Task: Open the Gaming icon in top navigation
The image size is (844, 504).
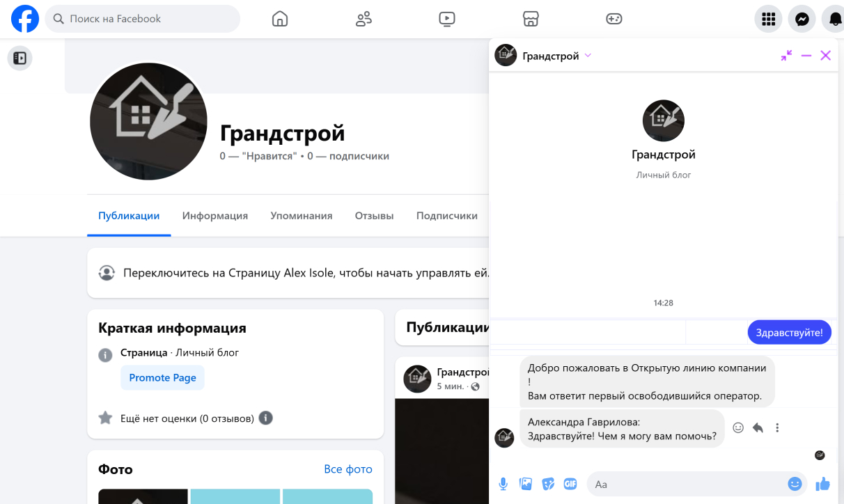Action: [x=614, y=19]
